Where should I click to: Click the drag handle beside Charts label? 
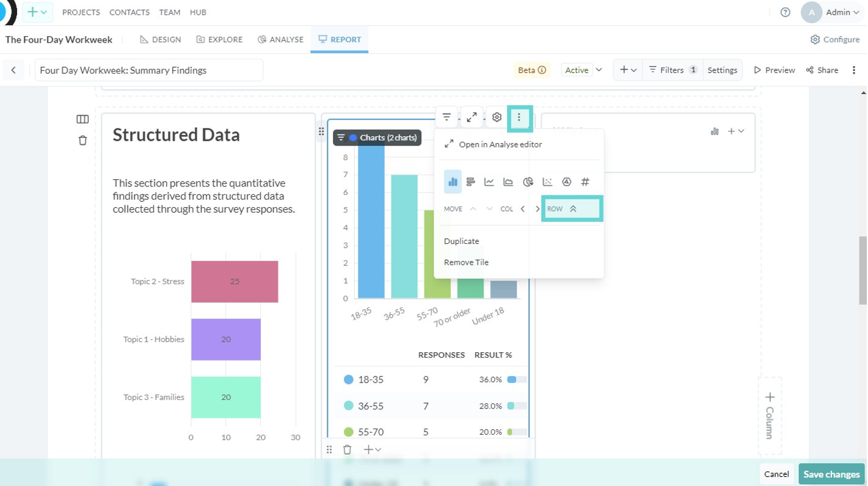click(321, 131)
